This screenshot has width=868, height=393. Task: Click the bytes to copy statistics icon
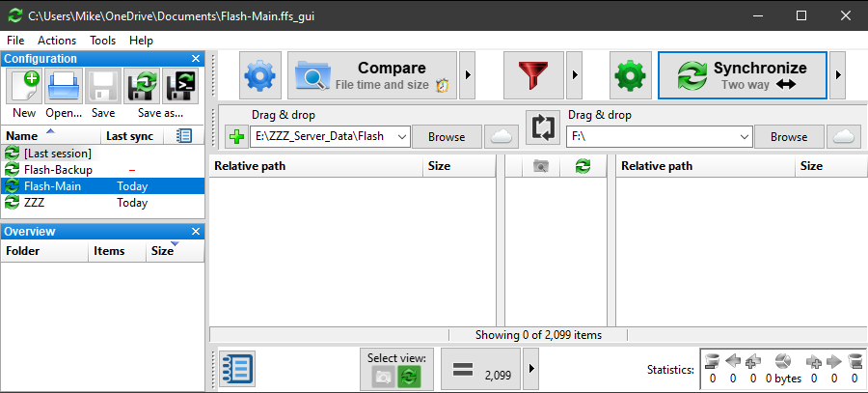click(783, 362)
